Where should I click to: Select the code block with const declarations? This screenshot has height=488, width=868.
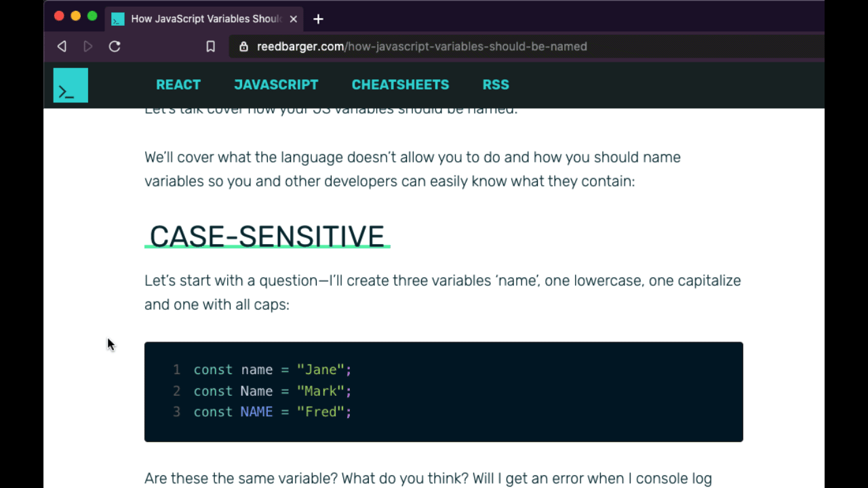click(443, 391)
